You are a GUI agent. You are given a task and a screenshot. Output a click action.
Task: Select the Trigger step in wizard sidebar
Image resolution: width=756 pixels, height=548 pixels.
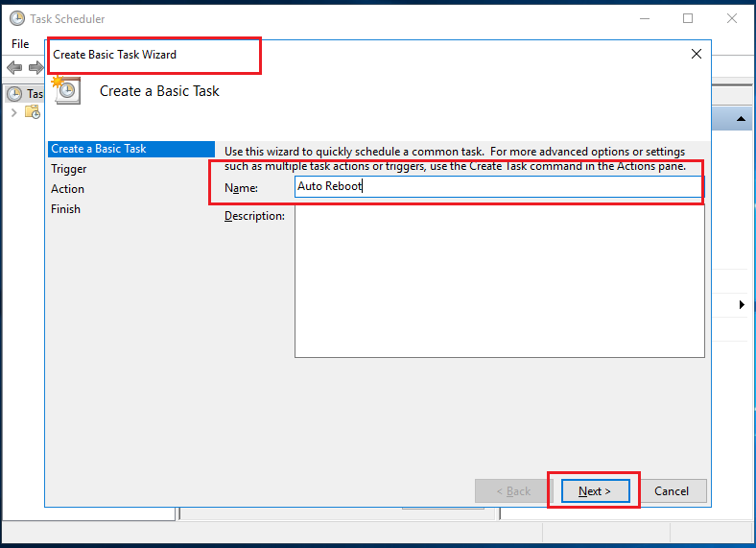click(x=69, y=169)
